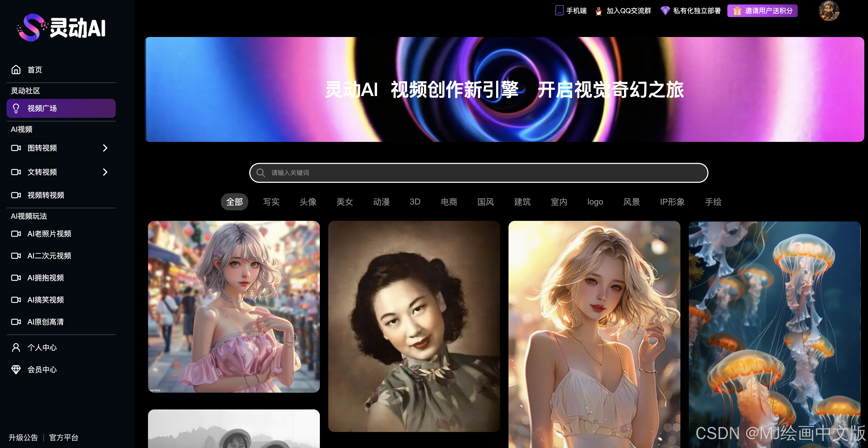Select the 全部 category filter
The image size is (868, 448).
234,202
